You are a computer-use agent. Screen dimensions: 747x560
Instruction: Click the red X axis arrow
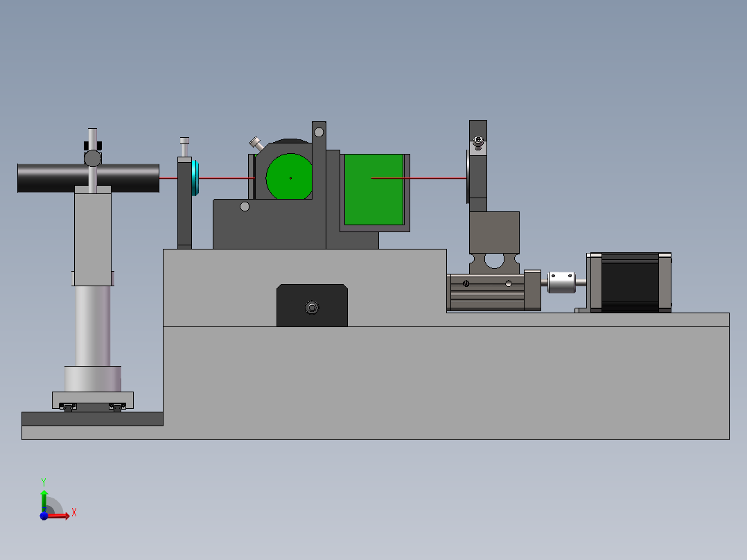pyautogui.click(x=59, y=516)
